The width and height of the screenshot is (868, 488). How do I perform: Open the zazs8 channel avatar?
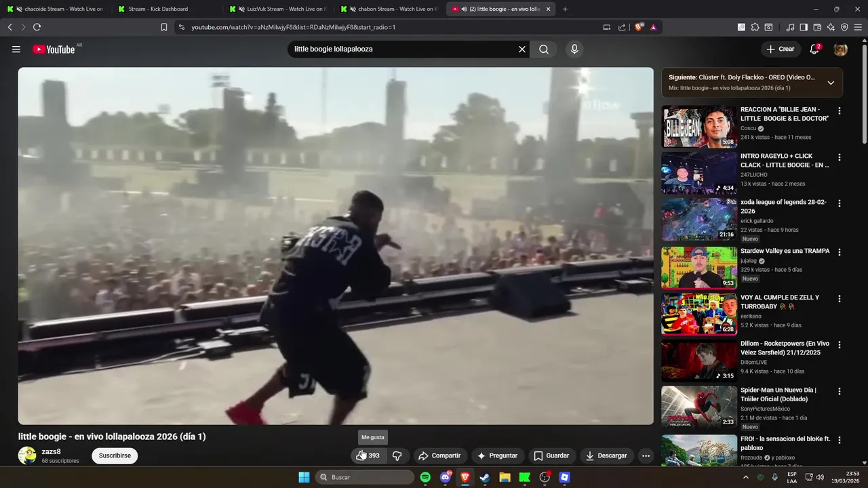point(27,455)
